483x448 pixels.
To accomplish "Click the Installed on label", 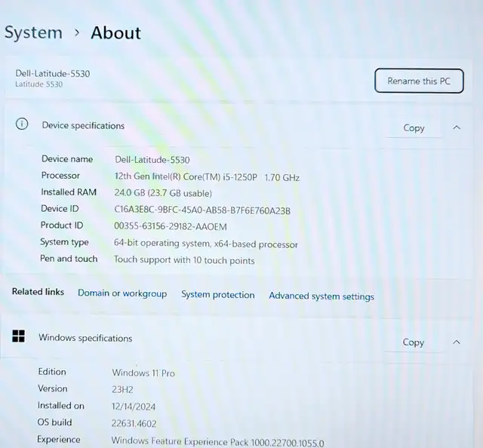I will coord(60,406).
